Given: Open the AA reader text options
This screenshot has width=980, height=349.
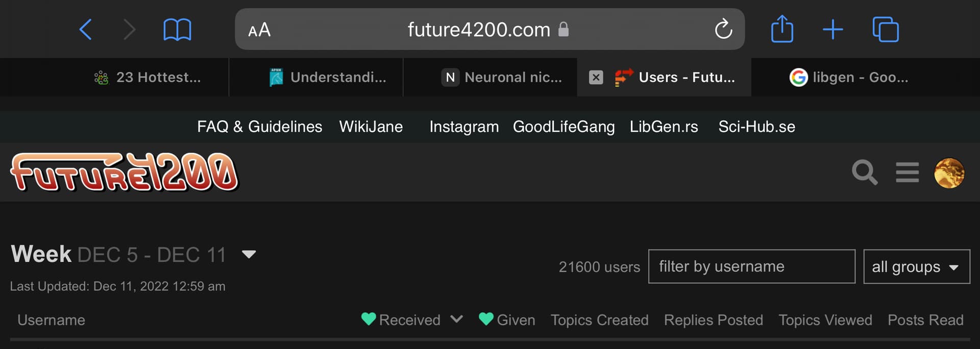Looking at the screenshot, I should click(x=259, y=30).
